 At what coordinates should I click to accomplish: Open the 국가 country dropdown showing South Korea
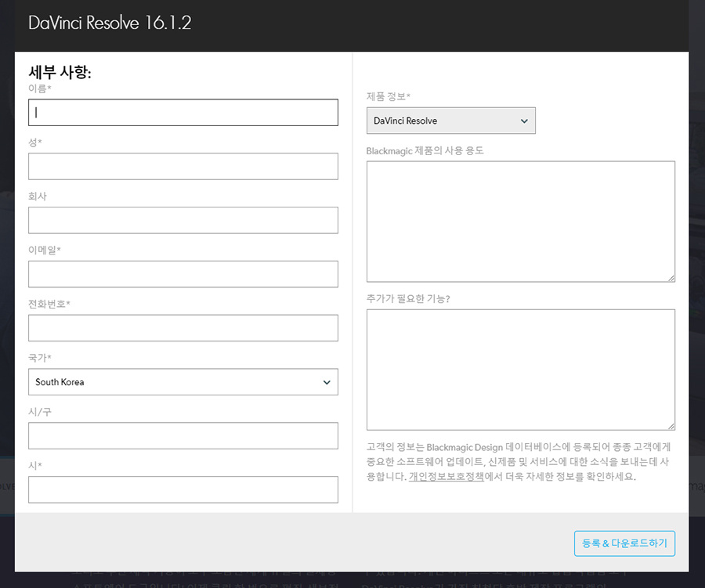pos(183,382)
